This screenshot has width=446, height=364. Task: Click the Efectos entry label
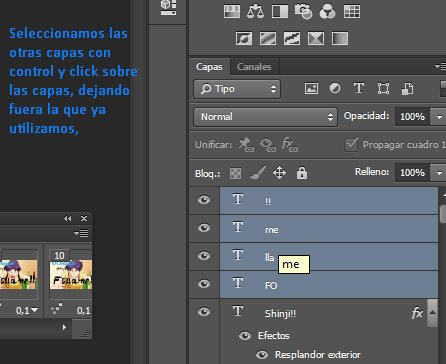pos(274,335)
